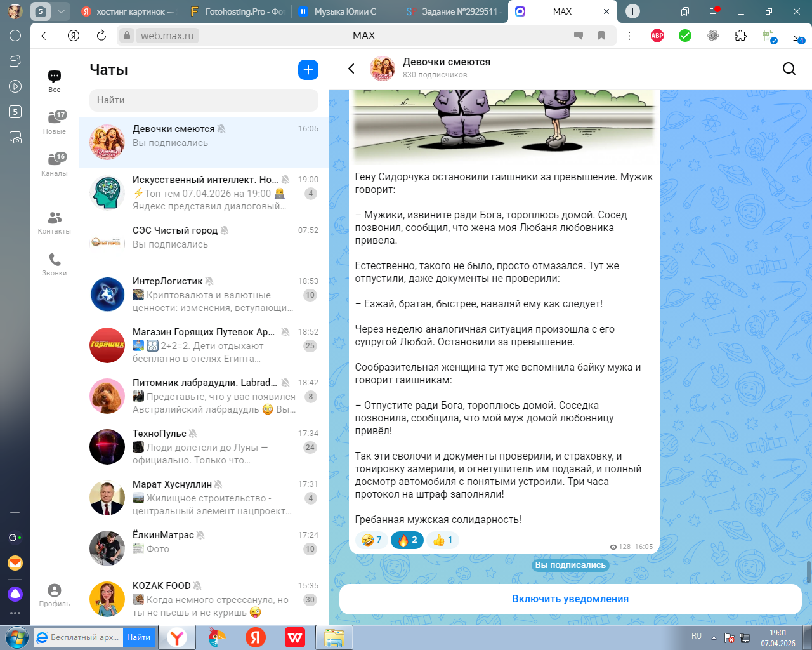Click Включить уведомления button
The height and width of the screenshot is (650, 812).
(570, 599)
